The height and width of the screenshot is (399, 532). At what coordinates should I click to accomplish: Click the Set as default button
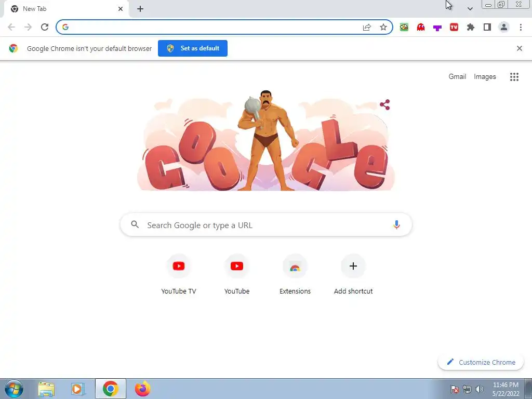pyautogui.click(x=193, y=48)
